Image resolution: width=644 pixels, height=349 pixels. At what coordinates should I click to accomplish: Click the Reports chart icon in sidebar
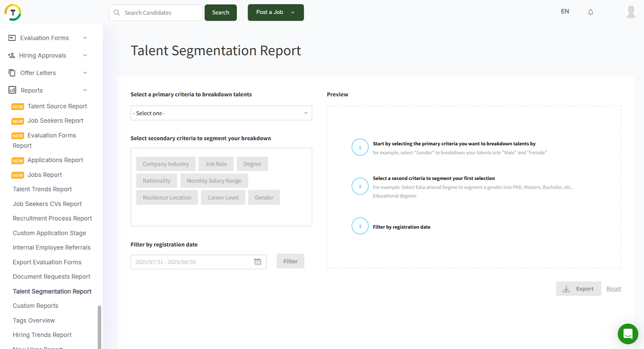(12, 90)
